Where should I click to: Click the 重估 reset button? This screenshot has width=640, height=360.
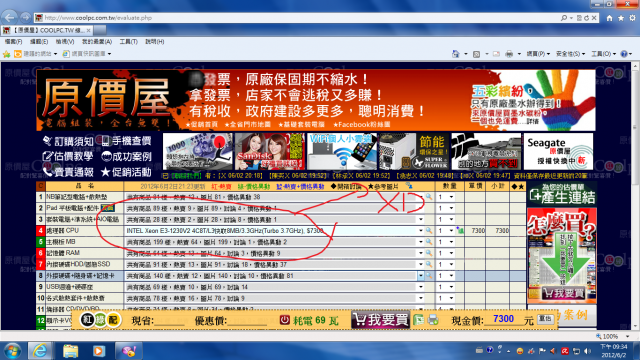546,318
